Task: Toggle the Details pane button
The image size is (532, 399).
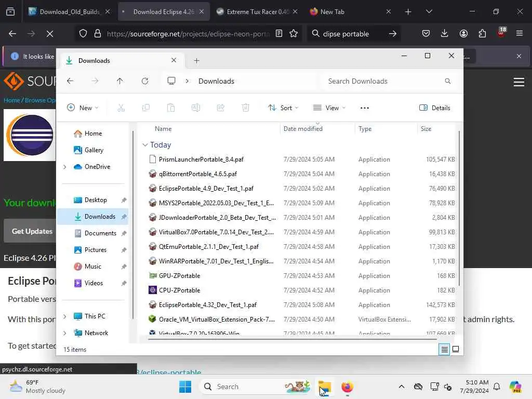Action: pos(435,108)
